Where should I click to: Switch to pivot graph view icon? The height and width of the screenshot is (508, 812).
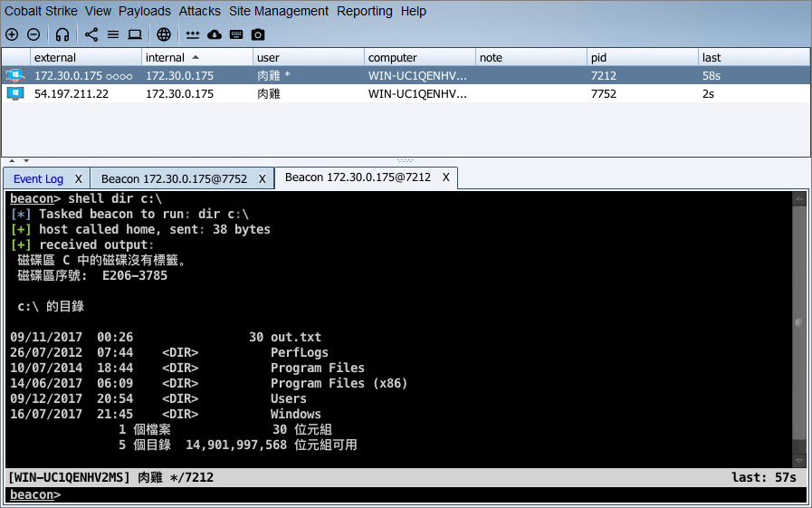91,34
